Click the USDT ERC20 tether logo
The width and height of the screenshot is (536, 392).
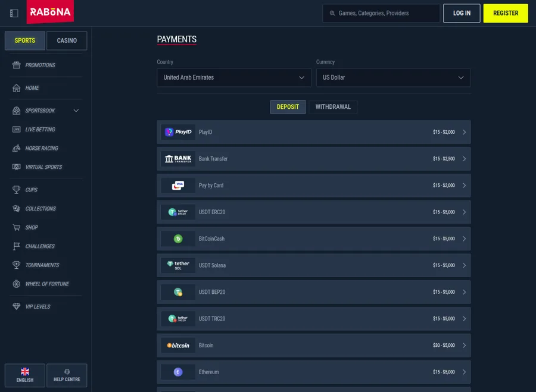[x=178, y=212]
